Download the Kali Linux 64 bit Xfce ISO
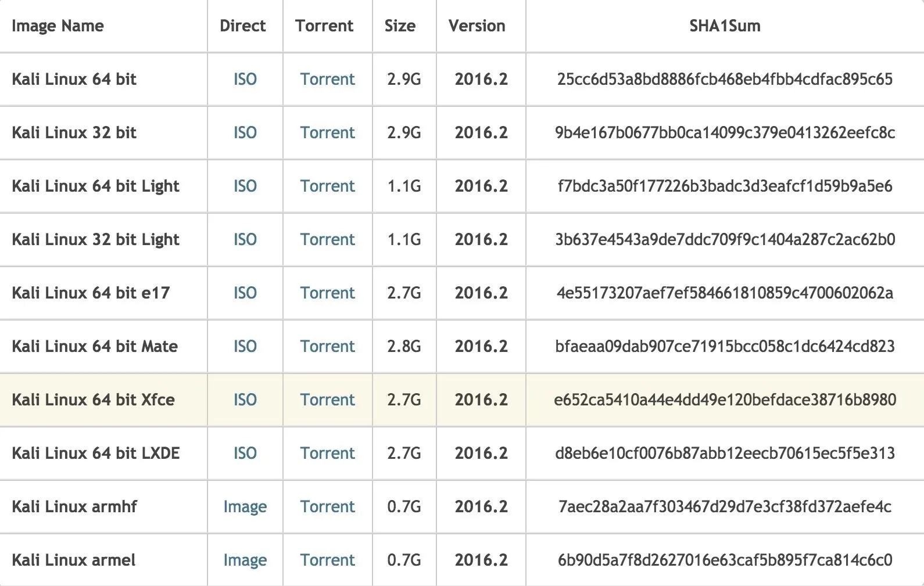The width and height of the screenshot is (924, 586). pos(245,400)
